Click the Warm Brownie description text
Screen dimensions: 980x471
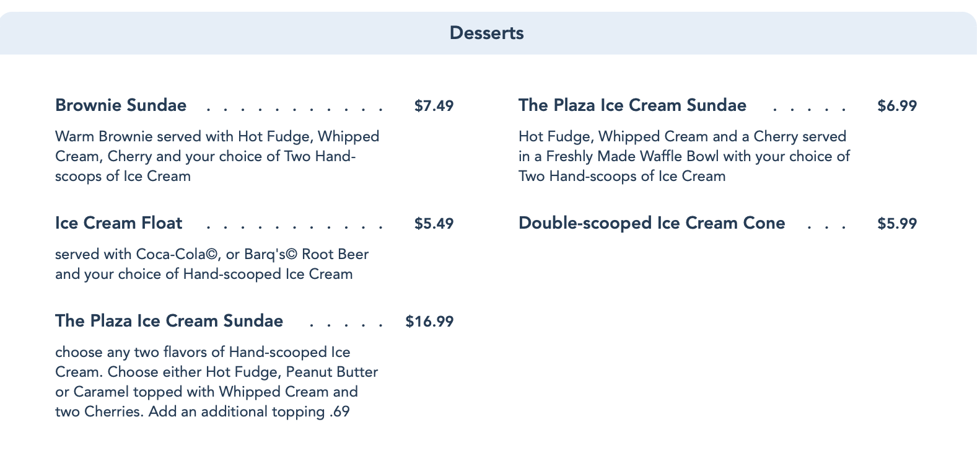pos(217,156)
